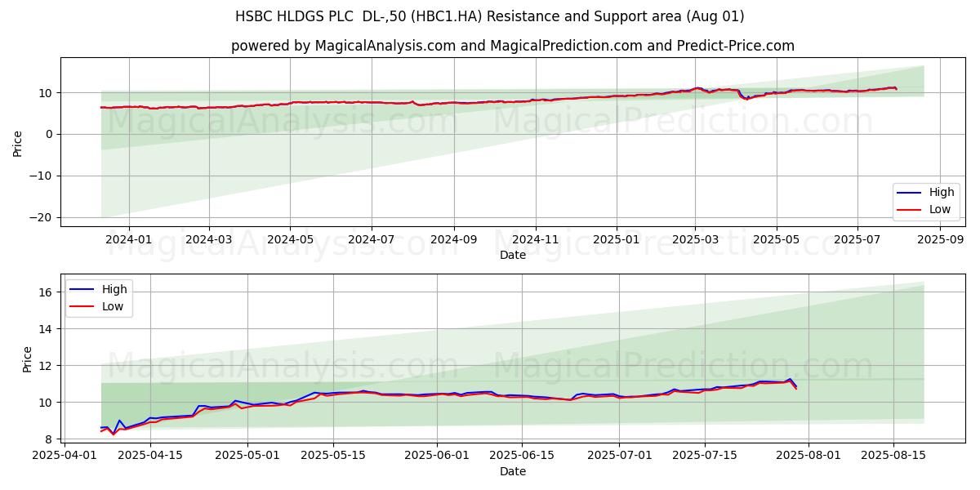Screen dimensions: 980x490
Task: Click the '2025-08-15' tick label
Action: click(x=893, y=456)
